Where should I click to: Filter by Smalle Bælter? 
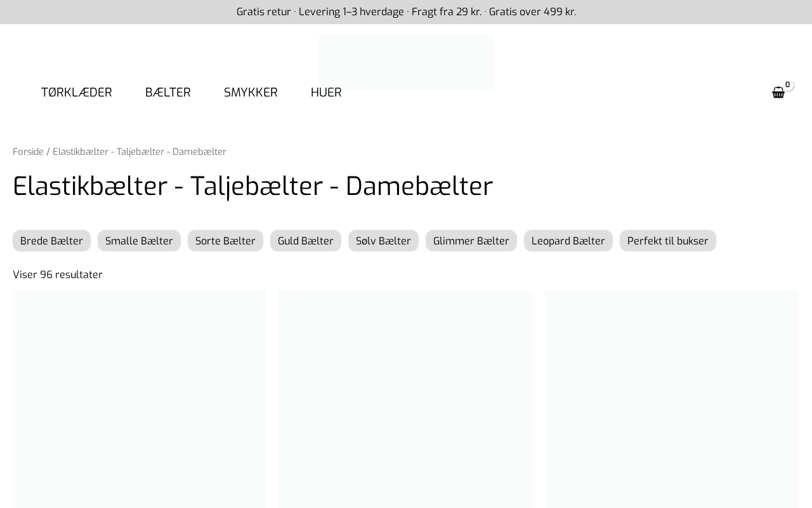tap(139, 241)
